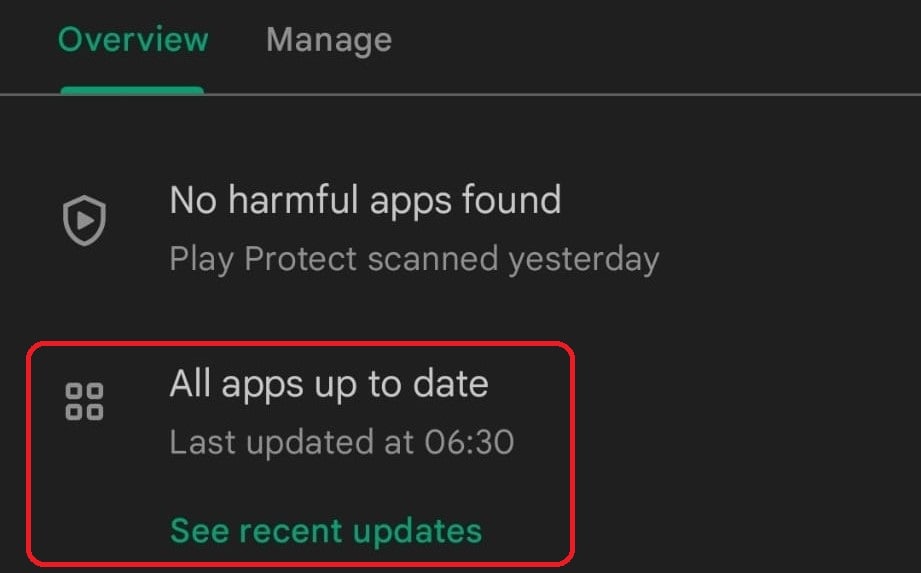Image resolution: width=921 pixels, height=573 pixels.
Task: Click the word harmful in the Play Protect heading
Action: [x=294, y=200]
